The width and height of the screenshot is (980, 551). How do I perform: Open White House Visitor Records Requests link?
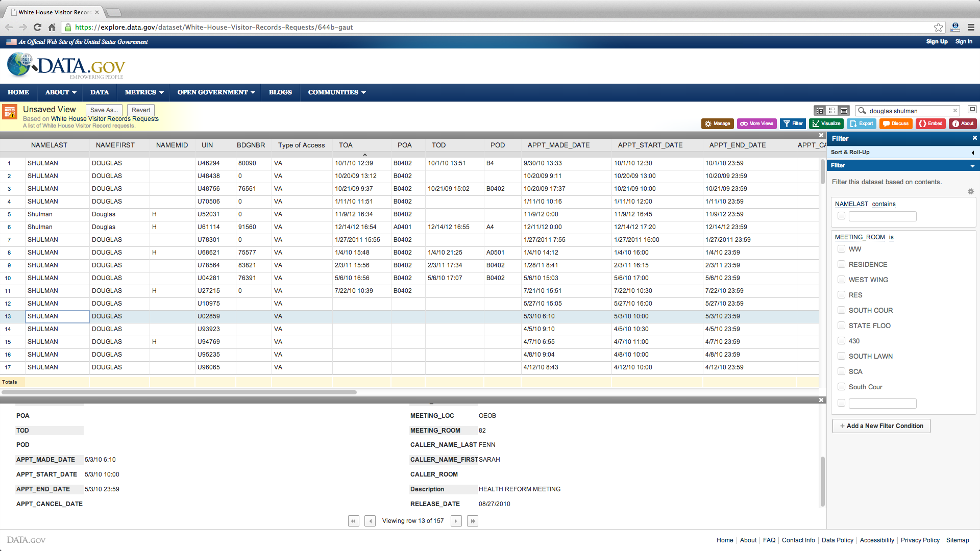pos(105,119)
